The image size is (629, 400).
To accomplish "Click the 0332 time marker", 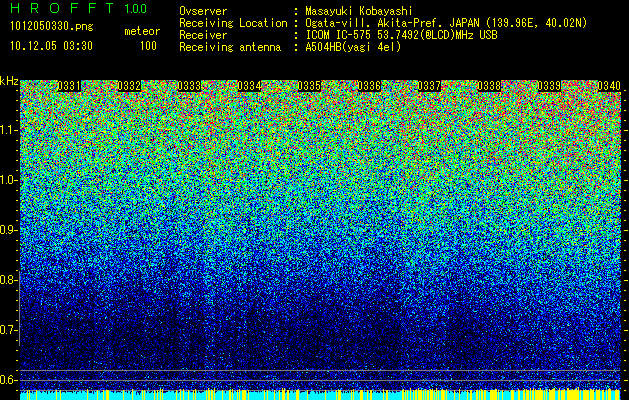I will (129, 86).
